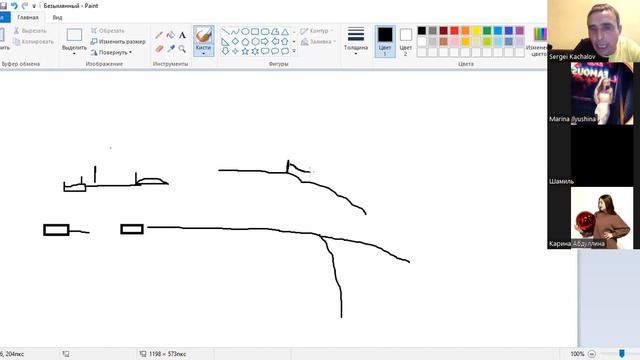Choose the Pentagon shape
The image size is (640, 360).
pos(245,41)
